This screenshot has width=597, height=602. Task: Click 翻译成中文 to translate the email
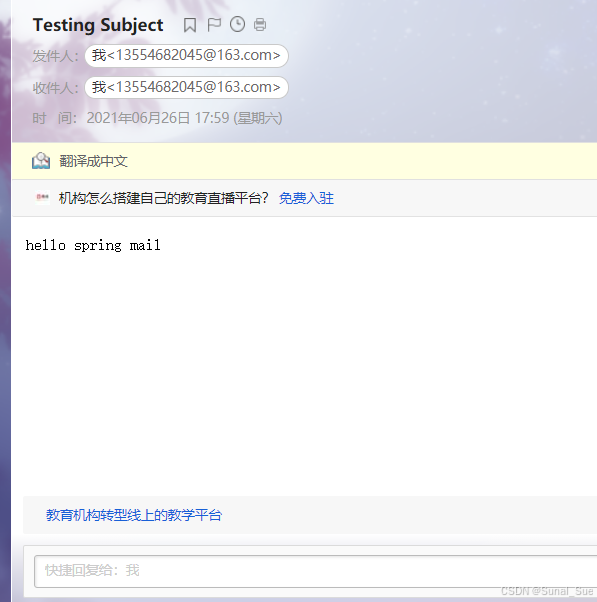(x=93, y=161)
